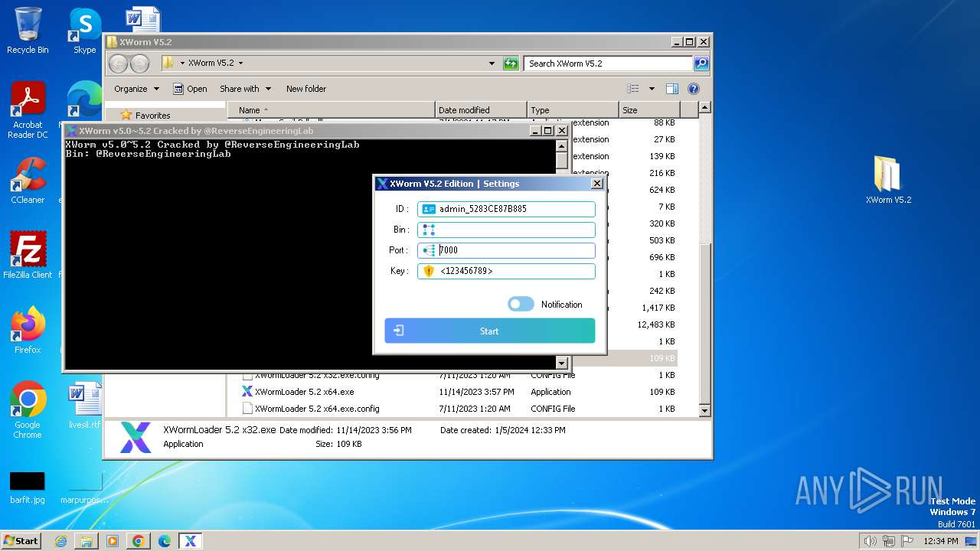Open the Organize dropdown menu
Screen dimensions: 980x551
point(136,89)
